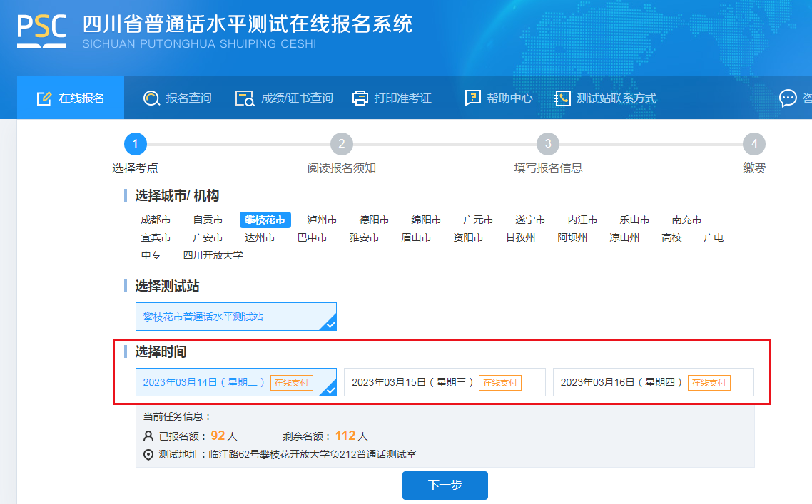Screen dimensions: 812x504
Task: Click step 2 阅读报名须知 circle
Action: tap(342, 144)
